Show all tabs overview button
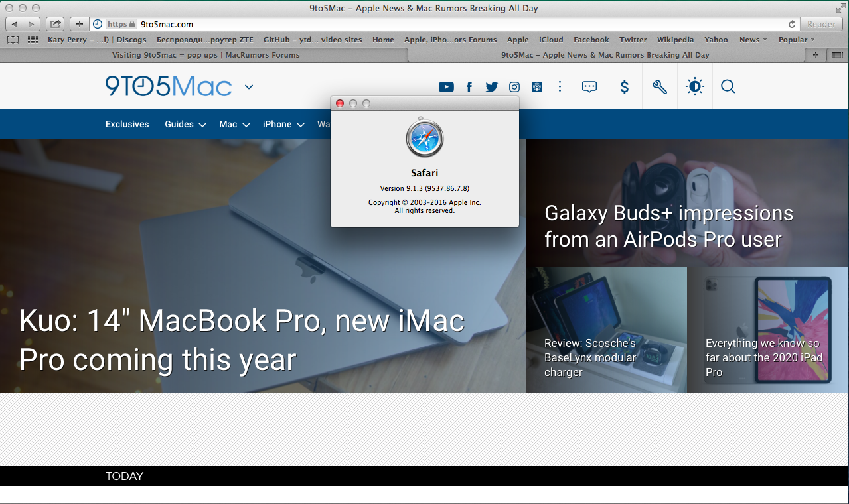Screen dimensions: 849x504 [838, 55]
